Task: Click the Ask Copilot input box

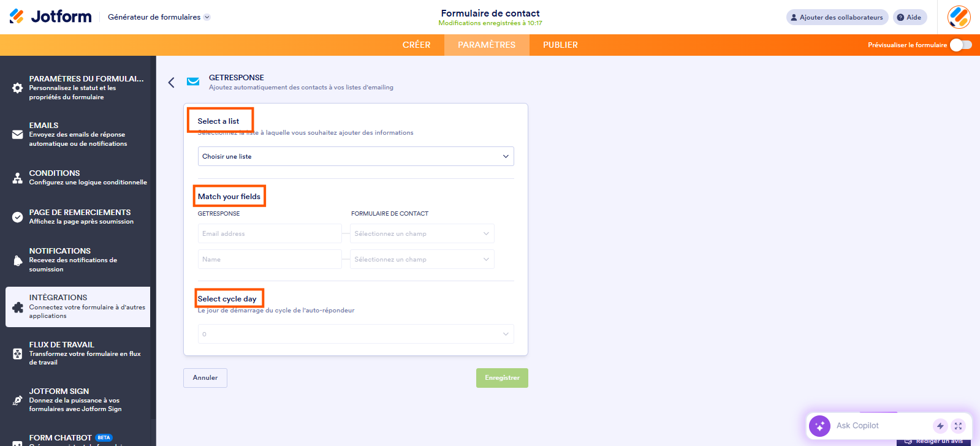Action: [x=883, y=426]
